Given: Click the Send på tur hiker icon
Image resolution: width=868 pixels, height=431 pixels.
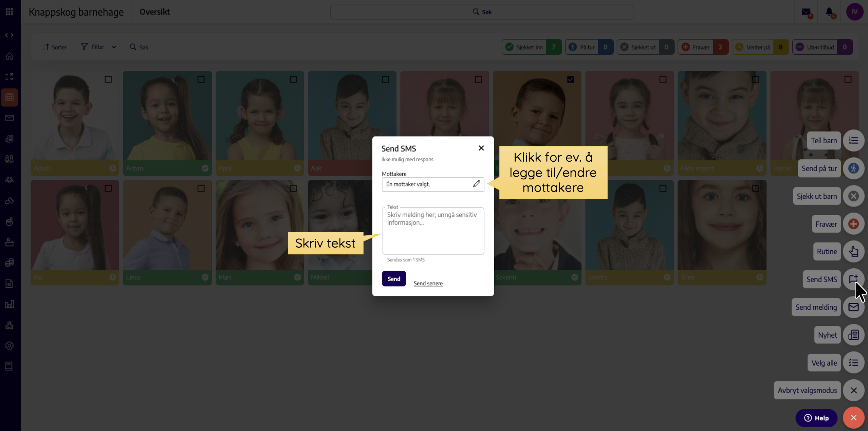Looking at the screenshot, I should click(x=853, y=168).
